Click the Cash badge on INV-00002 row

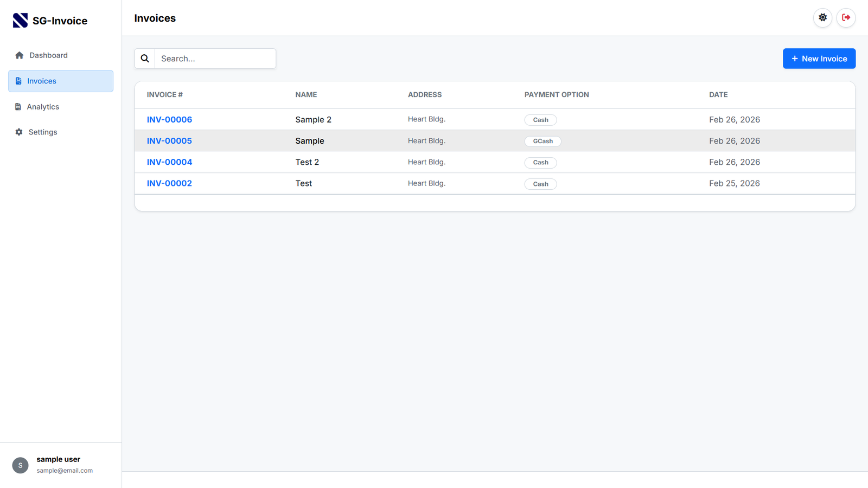[x=540, y=184]
